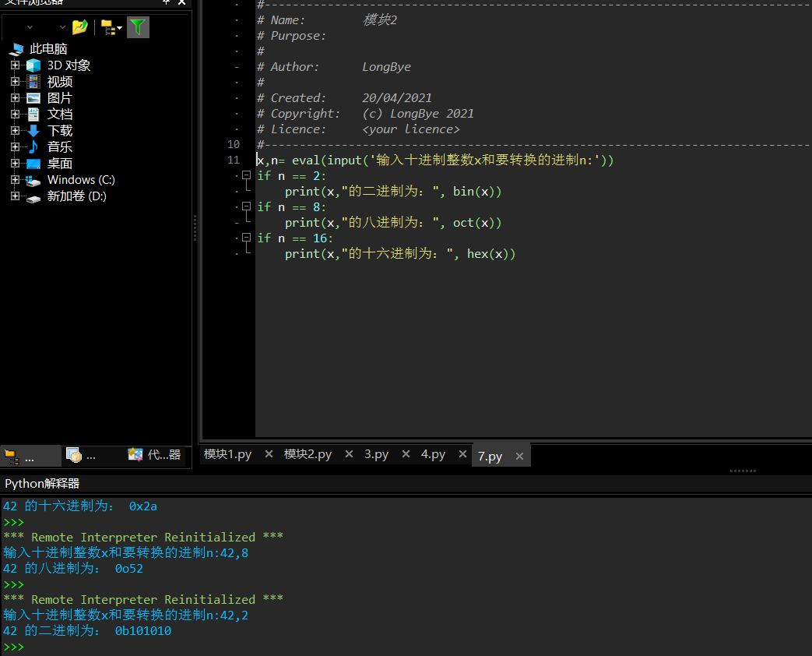Click the oct(x) print statement line
Image resolution: width=812 pixels, height=656 pixels.
pos(393,222)
